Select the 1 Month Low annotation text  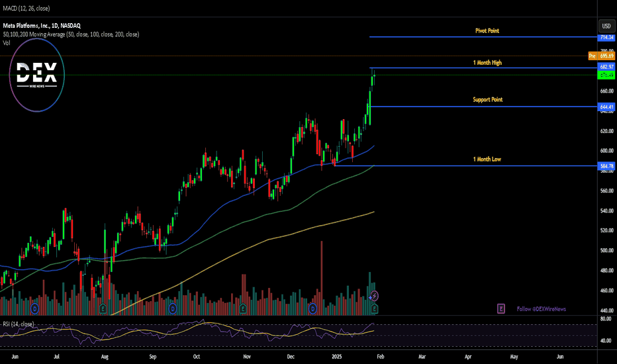pyautogui.click(x=487, y=159)
